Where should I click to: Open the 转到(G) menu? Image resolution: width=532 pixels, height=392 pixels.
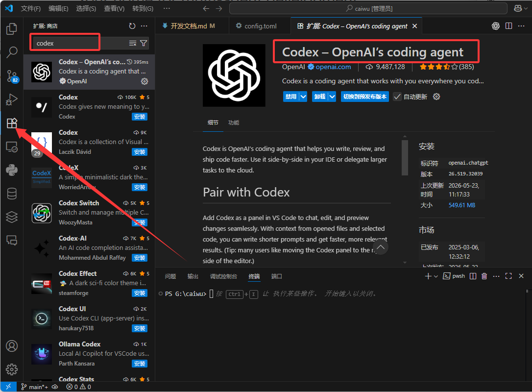click(x=143, y=8)
